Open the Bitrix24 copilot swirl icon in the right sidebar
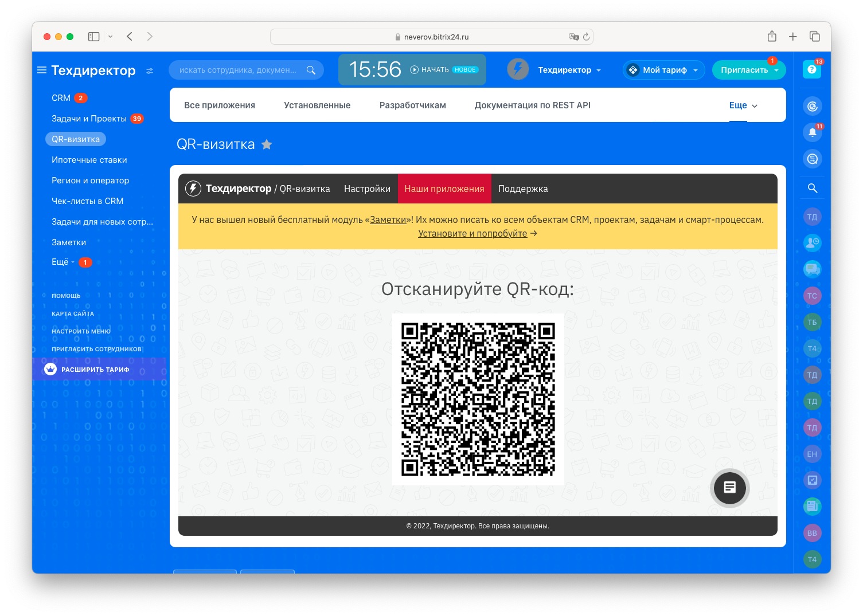The image size is (863, 616). coord(812,106)
